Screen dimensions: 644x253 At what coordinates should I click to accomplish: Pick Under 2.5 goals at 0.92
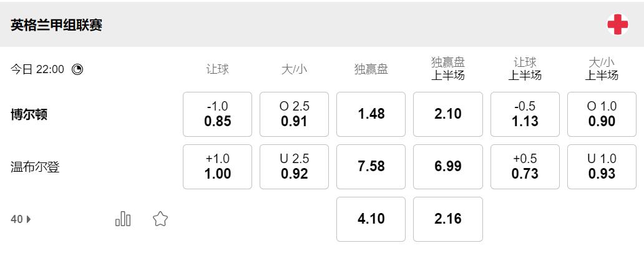(294, 167)
